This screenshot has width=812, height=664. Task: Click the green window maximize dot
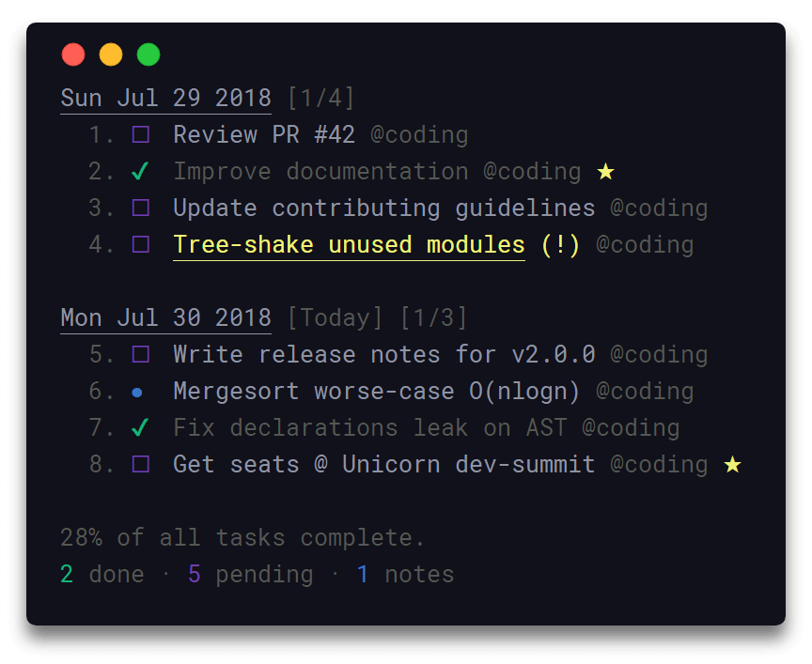[x=148, y=54]
